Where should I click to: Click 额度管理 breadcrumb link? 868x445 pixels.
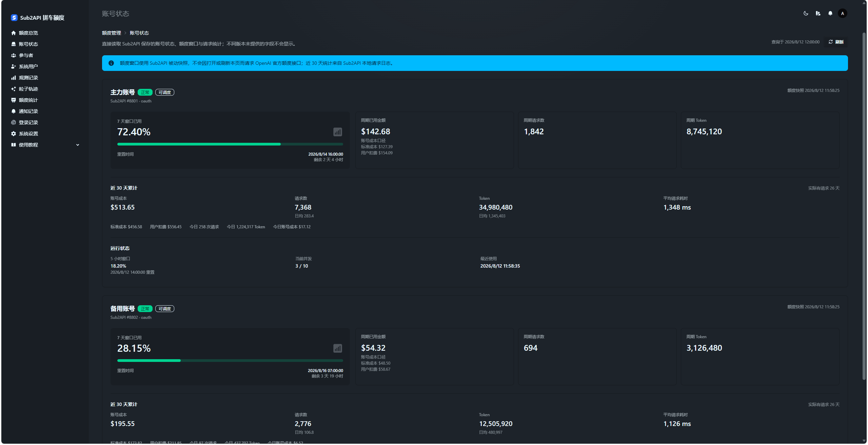(111, 33)
